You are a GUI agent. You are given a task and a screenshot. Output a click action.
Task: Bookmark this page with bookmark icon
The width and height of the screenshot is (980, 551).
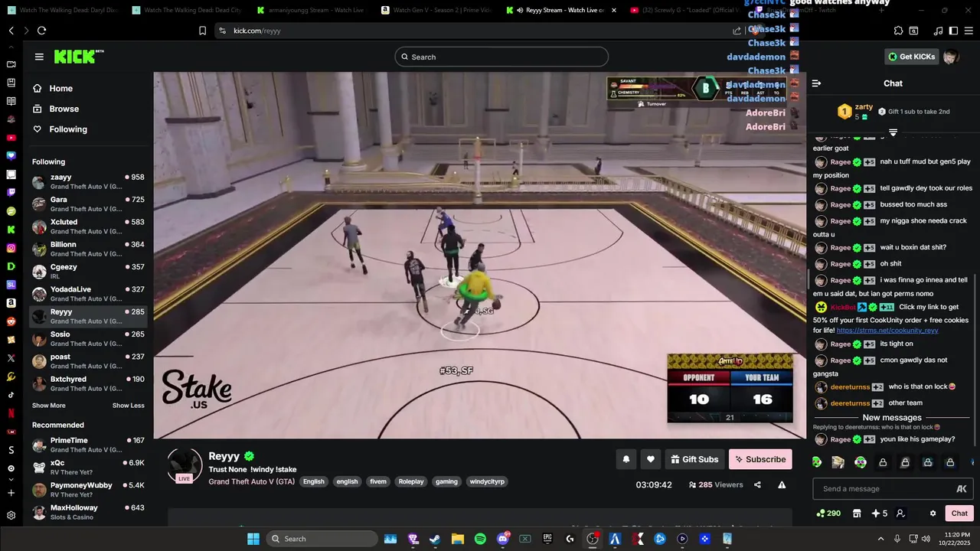(x=202, y=31)
